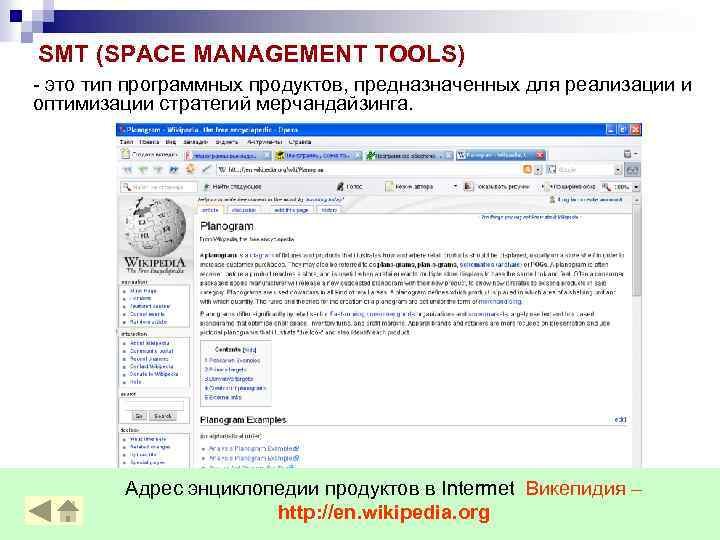Open the Community portal sidebar link
The height and width of the screenshot is (540, 720).
click(152, 351)
